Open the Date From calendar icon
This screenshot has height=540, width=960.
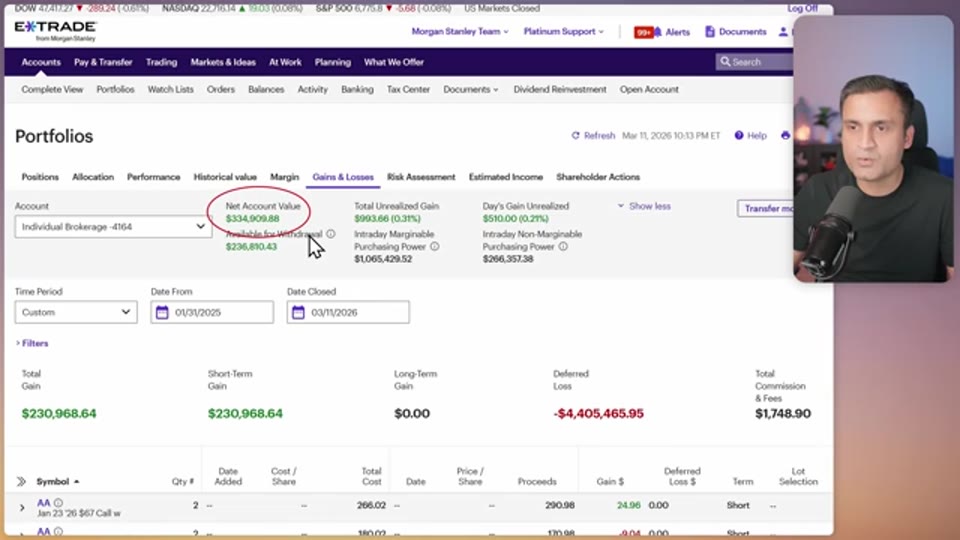162,312
